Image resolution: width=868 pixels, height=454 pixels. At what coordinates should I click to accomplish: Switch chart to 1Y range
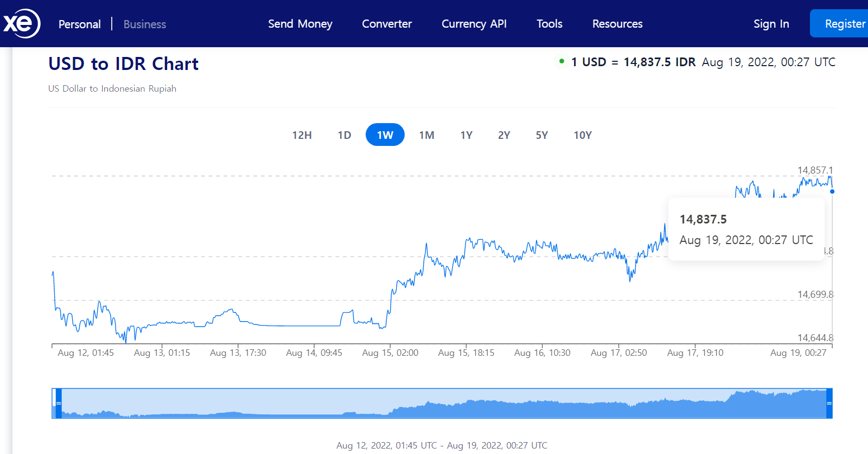(466, 135)
